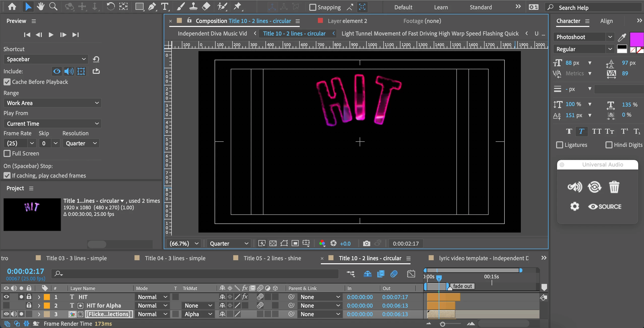Uncheck Cache Before Playback
This screenshot has height=328, width=644.
coord(7,82)
